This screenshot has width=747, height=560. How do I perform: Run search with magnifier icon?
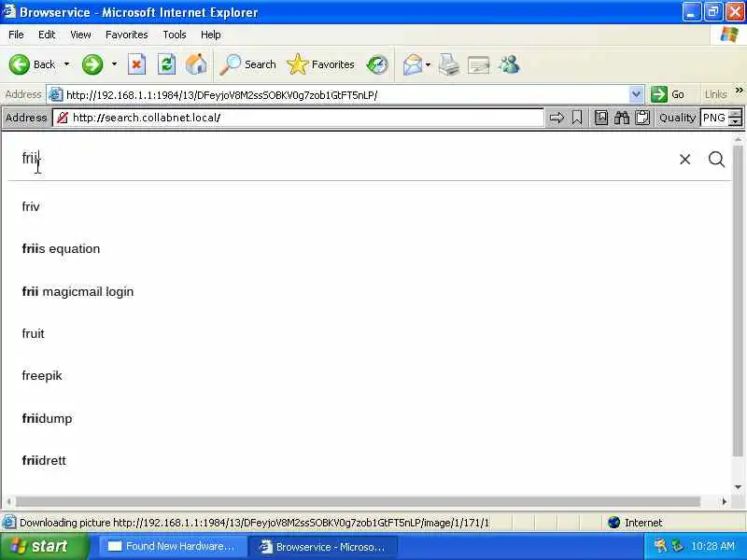[x=716, y=159]
